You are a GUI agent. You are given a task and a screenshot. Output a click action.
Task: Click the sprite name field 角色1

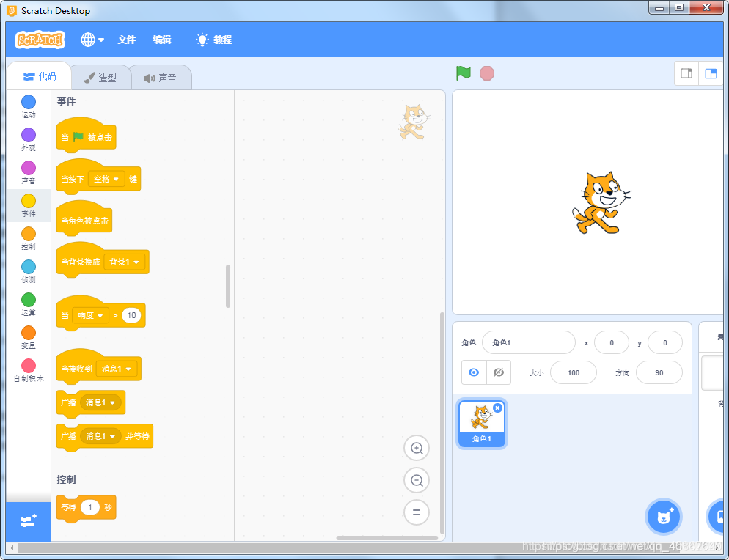tap(529, 342)
